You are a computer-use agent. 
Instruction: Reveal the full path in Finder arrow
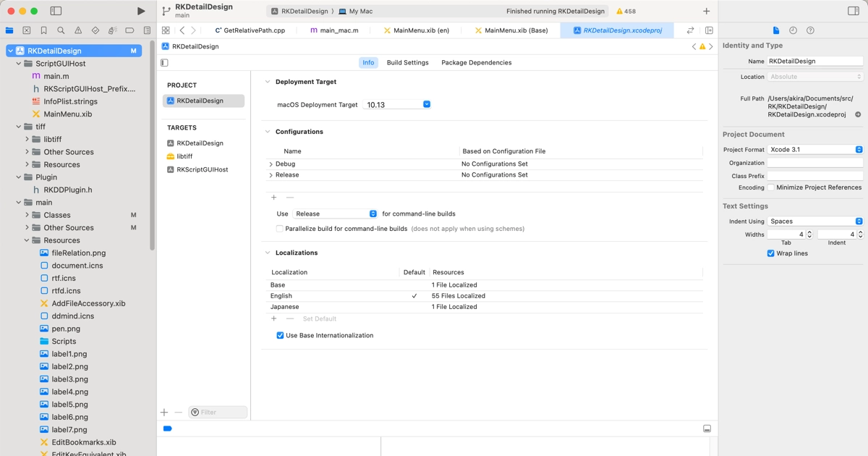(858, 114)
